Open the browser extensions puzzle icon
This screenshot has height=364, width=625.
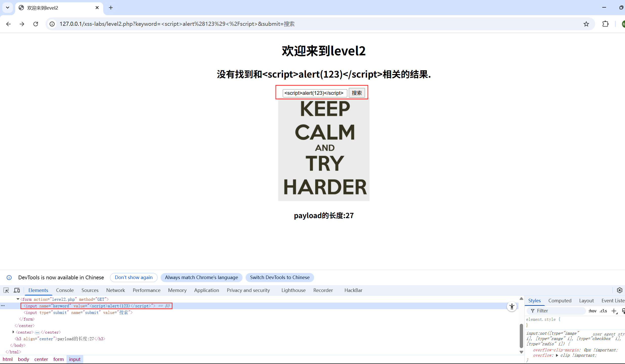pyautogui.click(x=606, y=24)
